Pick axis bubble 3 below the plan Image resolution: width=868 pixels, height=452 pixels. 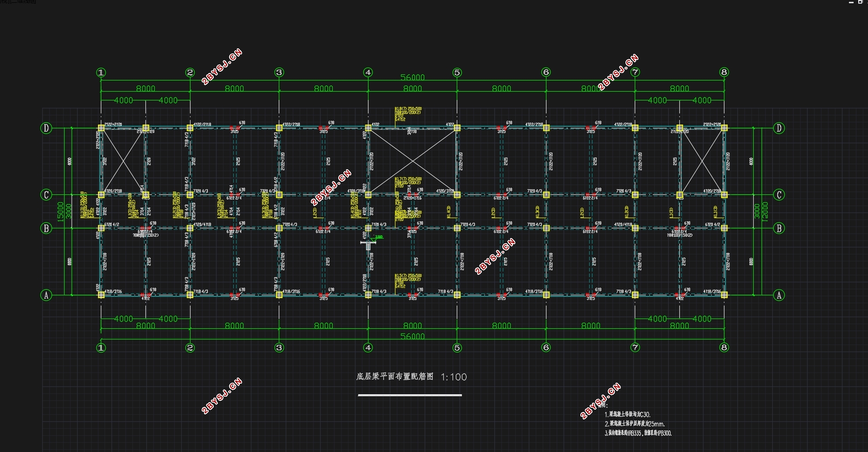pos(279,347)
